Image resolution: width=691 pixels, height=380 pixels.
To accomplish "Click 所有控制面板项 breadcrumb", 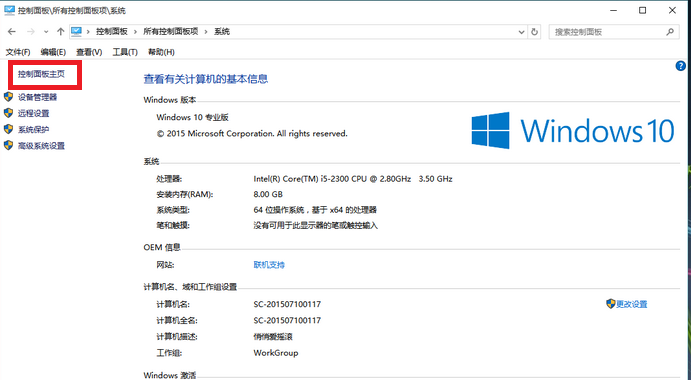I will point(171,32).
